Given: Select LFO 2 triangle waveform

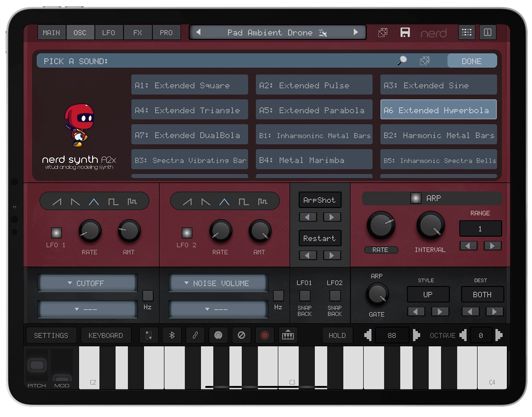Looking at the screenshot, I should click(224, 202).
